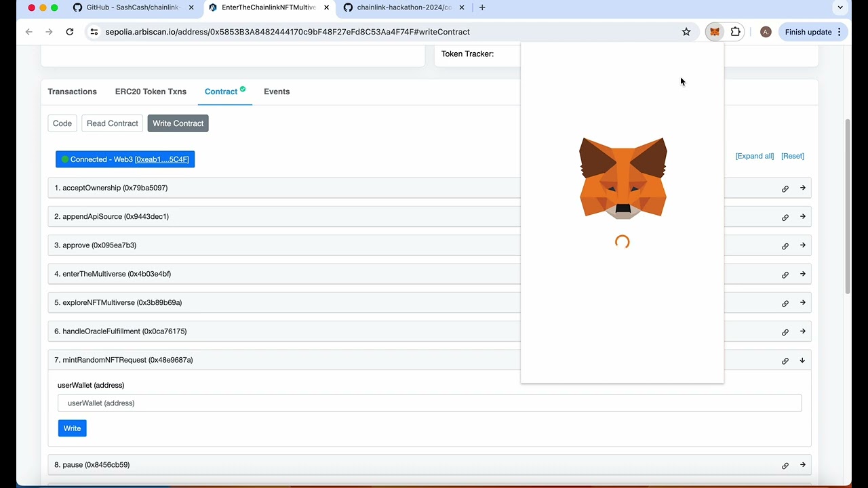This screenshot has width=868, height=488.
Task: Click the Write button for mintRandomNFTRequest
Action: [73, 428]
